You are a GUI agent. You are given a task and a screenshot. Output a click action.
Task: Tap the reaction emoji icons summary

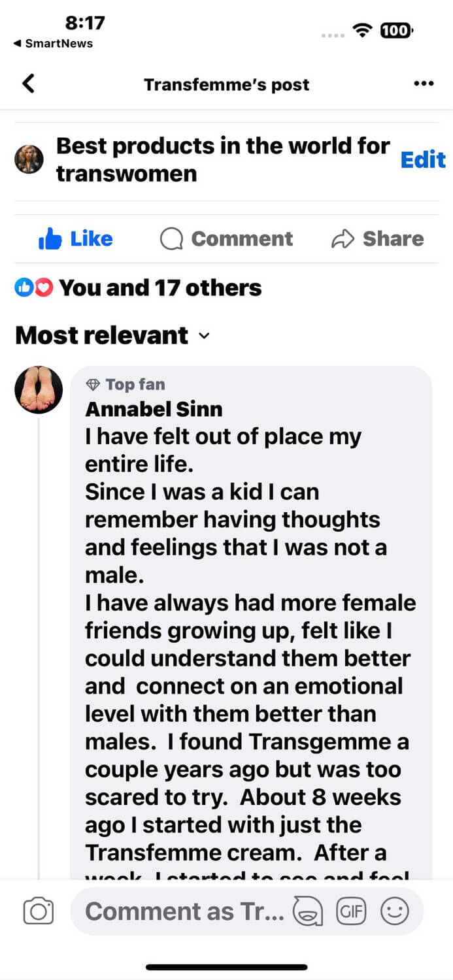click(x=33, y=287)
